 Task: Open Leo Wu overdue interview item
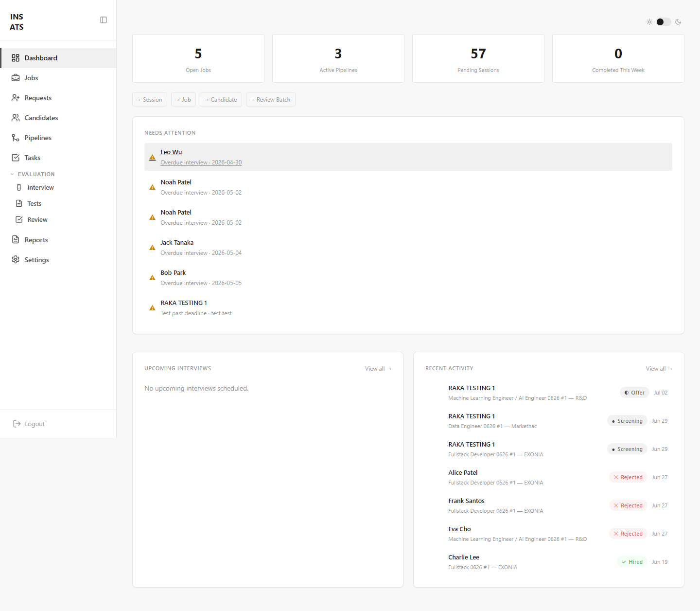pyautogui.click(x=408, y=157)
